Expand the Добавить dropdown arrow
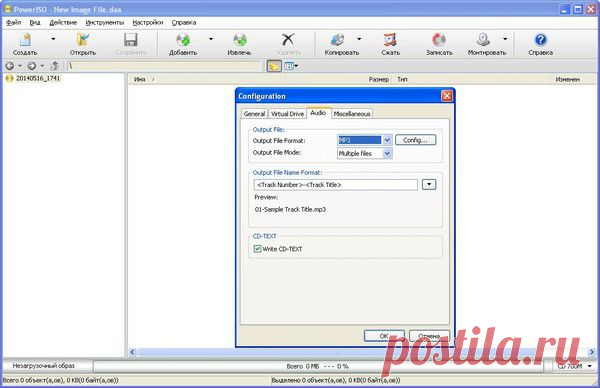600x388 pixels. coord(211,39)
